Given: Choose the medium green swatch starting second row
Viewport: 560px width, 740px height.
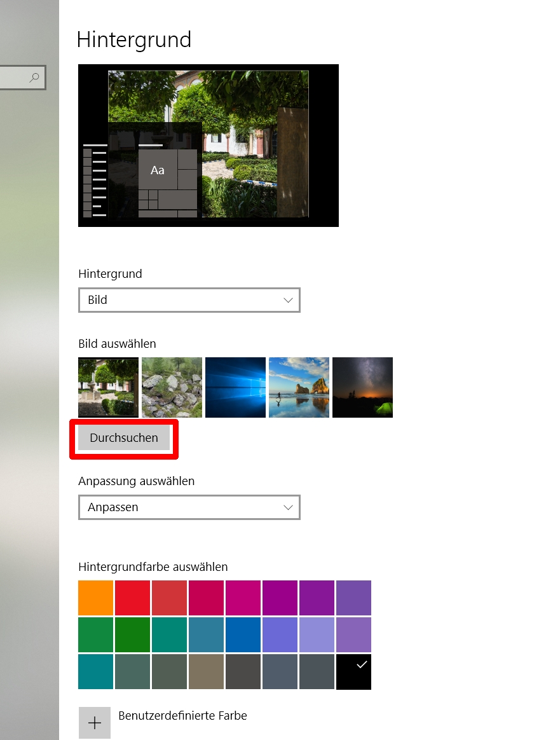Looking at the screenshot, I should pos(96,634).
